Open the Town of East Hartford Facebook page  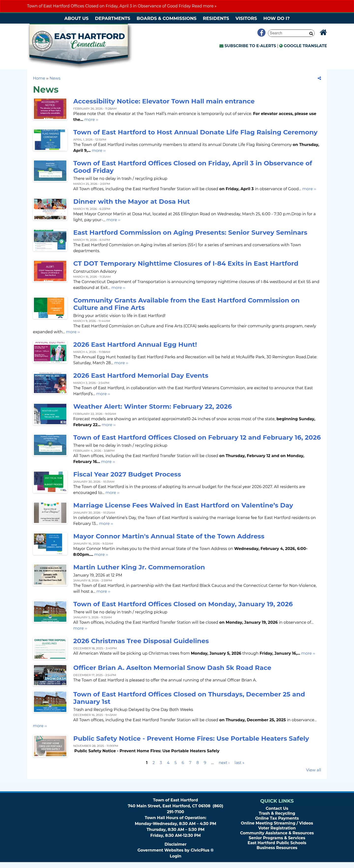point(261,32)
